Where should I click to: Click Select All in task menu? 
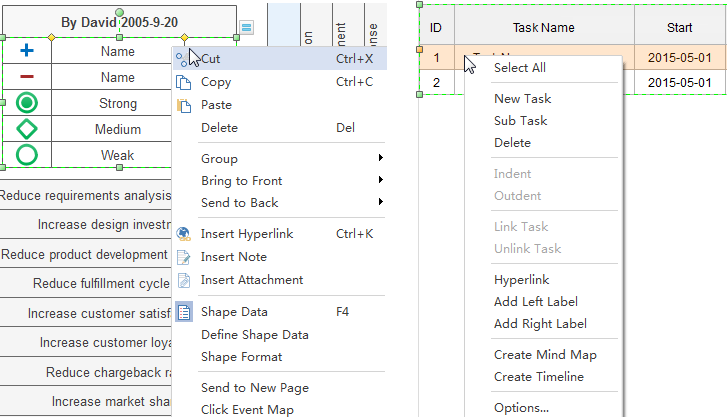[x=519, y=68]
